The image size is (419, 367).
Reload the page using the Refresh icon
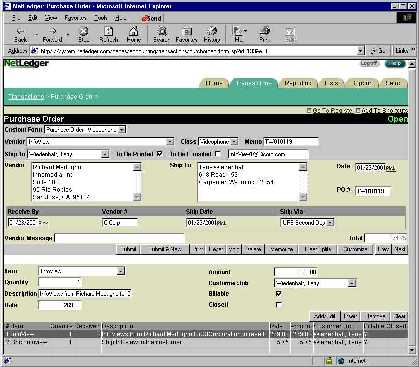pos(109,34)
